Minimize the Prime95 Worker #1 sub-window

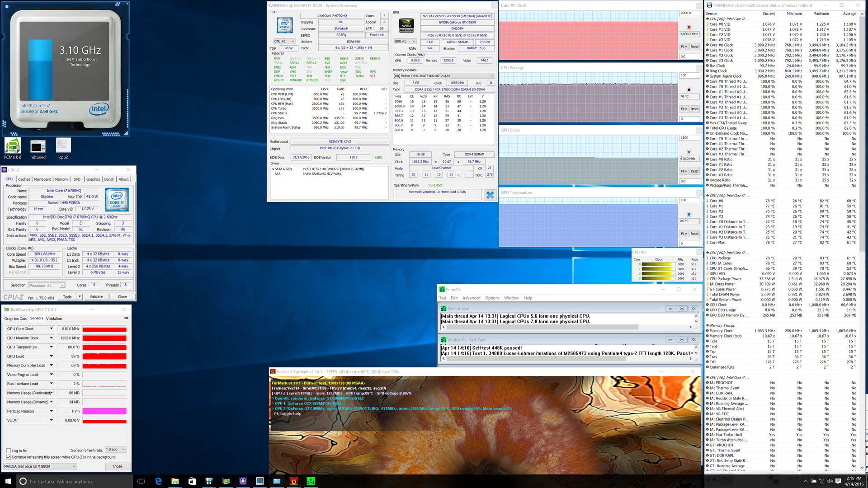(670, 340)
